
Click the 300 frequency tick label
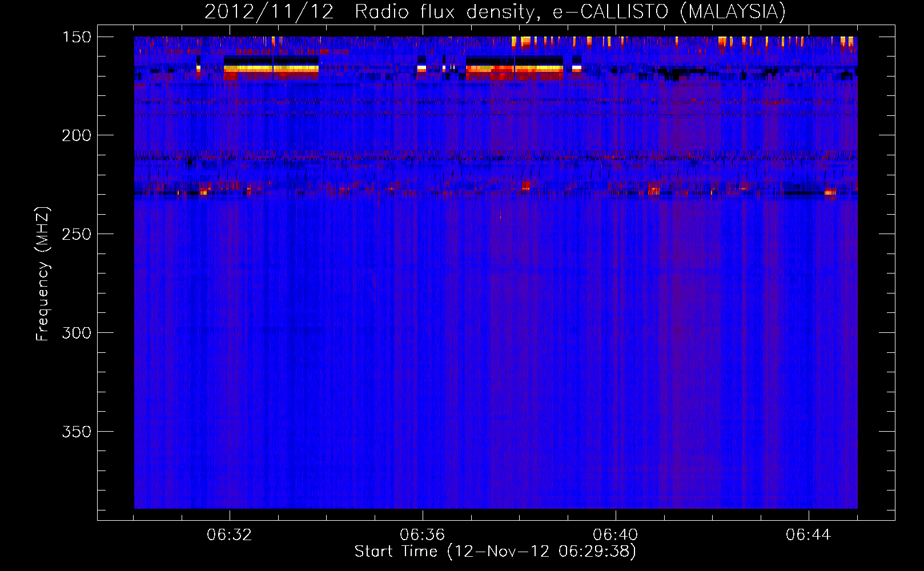77,333
